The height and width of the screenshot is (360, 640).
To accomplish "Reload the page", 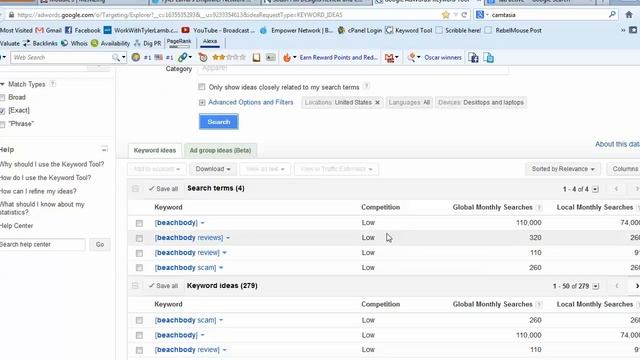I will (x=464, y=15).
